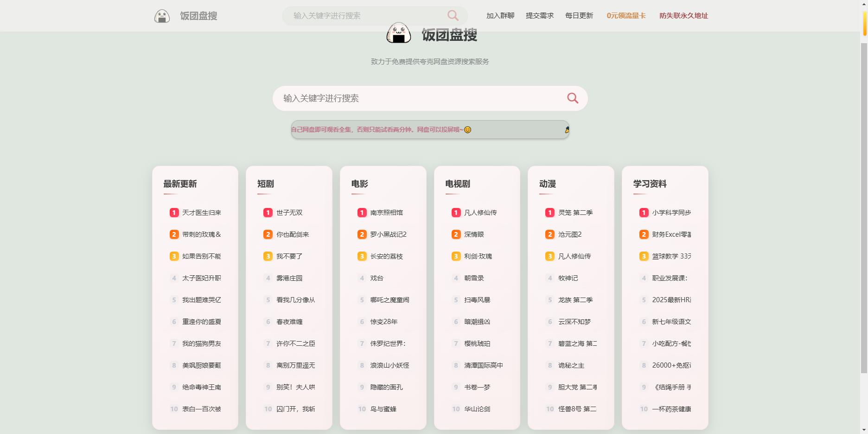The image size is (868, 434).
Task: Open the 提交需求 page from the top bar
Action: pyautogui.click(x=539, y=15)
